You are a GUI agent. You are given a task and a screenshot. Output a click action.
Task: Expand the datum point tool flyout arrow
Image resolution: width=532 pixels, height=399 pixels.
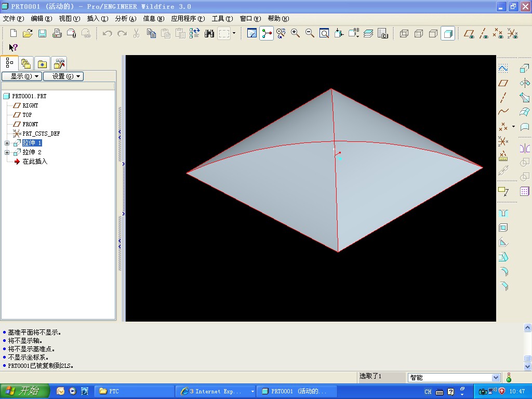pos(514,127)
